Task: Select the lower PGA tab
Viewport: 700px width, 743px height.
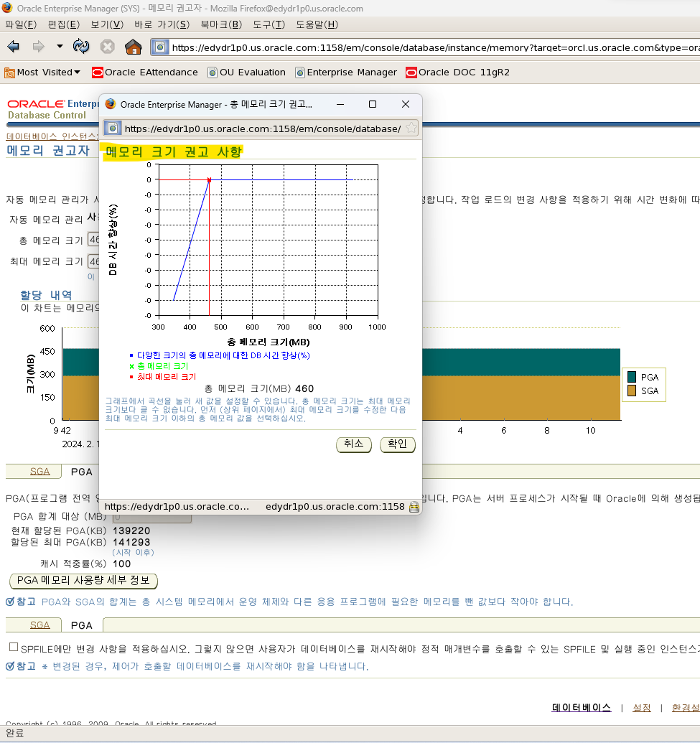Action: (x=82, y=625)
